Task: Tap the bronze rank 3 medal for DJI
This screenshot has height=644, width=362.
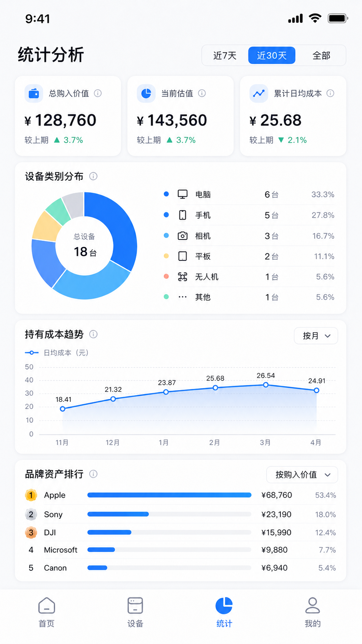Action: tap(31, 532)
